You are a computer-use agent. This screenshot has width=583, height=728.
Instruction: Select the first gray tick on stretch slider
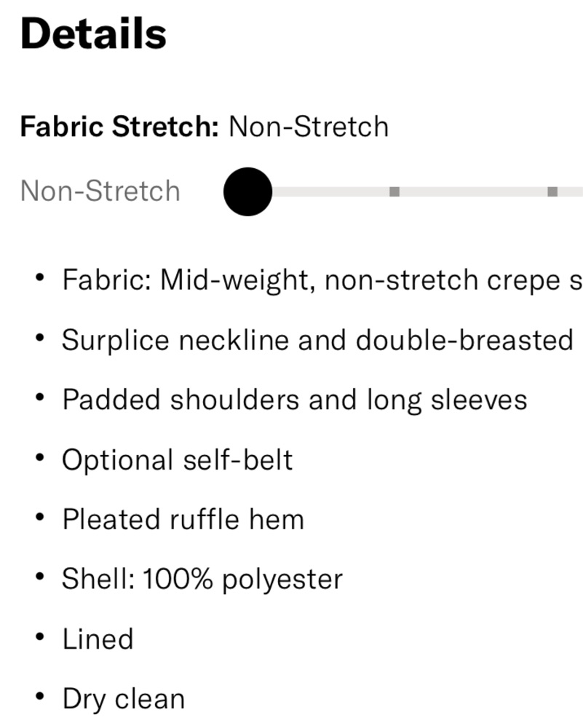(x=394, y=191)
